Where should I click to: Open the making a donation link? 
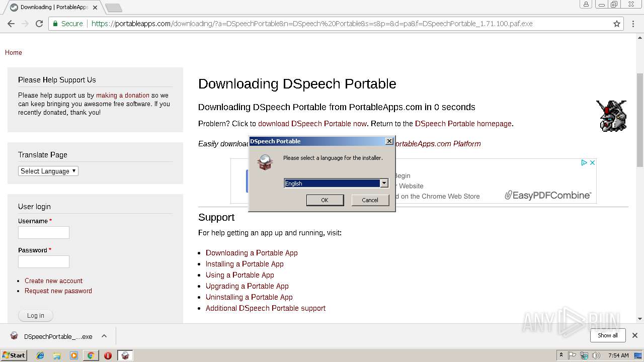click(123, 95)
